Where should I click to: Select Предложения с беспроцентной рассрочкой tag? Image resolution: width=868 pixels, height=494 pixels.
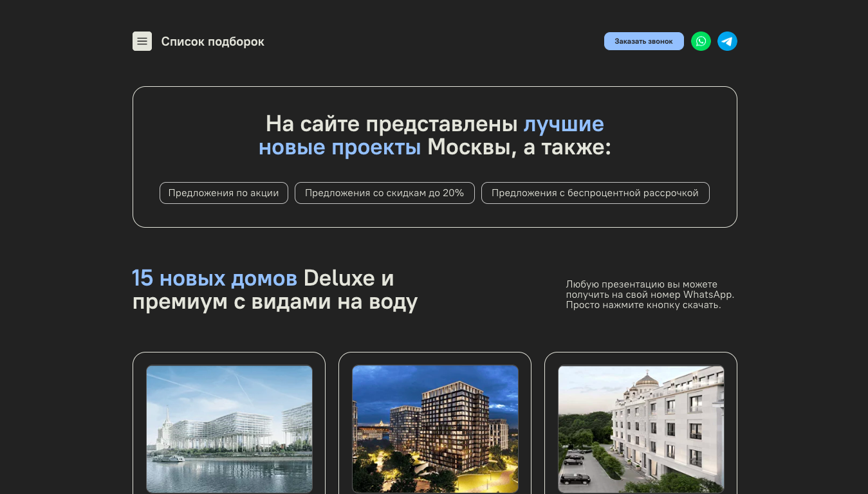[x=595, y=193]
